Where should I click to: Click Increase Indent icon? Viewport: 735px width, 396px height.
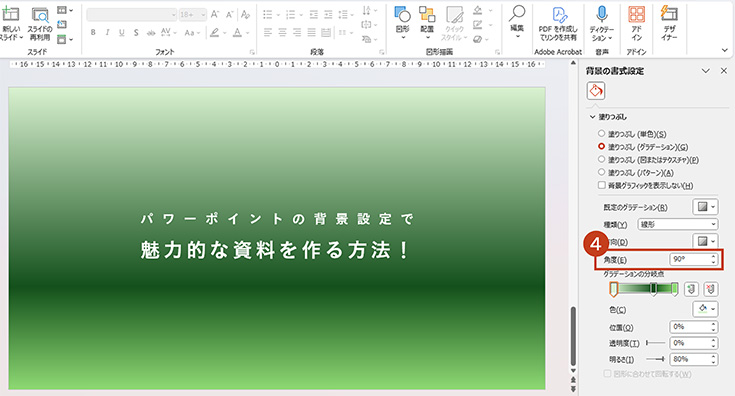point(328,15)
